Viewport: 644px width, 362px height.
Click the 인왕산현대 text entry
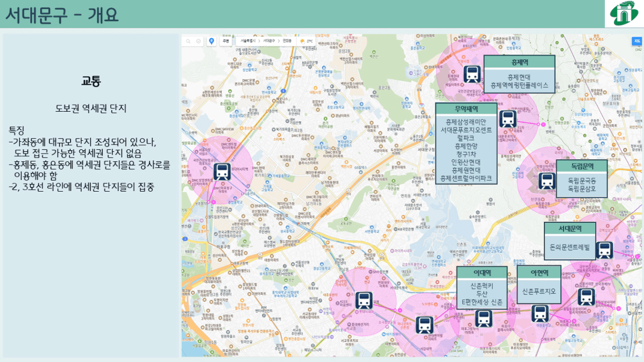pyautogui.click(x=466, y=162)
